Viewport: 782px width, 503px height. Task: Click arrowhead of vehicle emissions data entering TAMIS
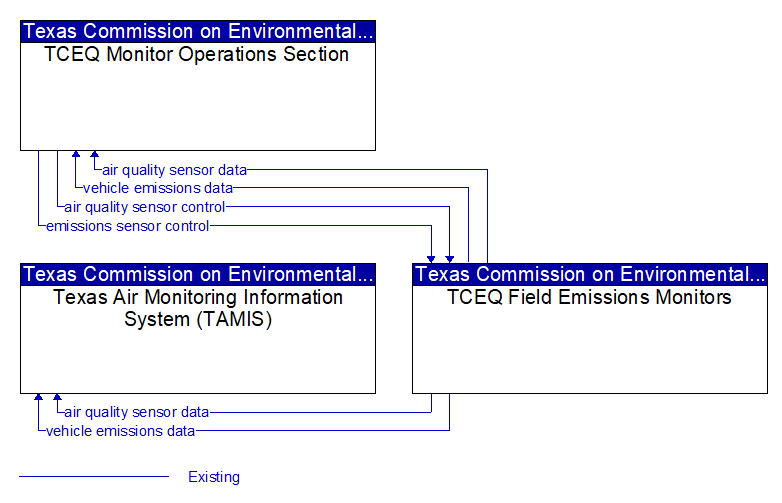[38, 397]
